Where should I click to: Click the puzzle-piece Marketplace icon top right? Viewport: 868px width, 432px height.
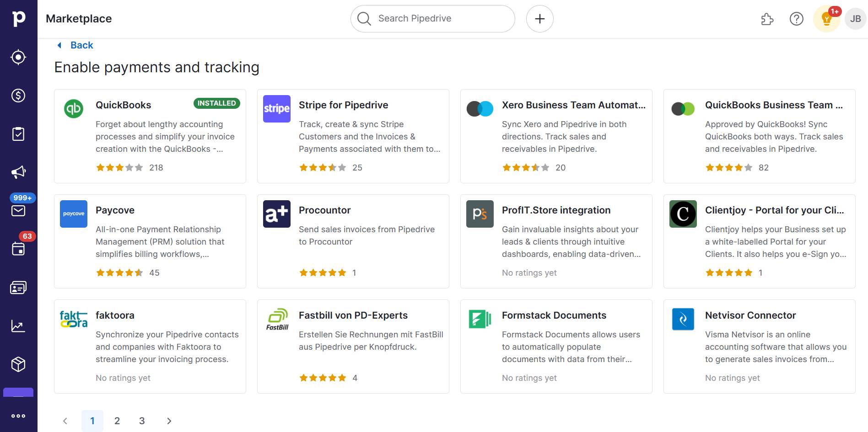[767, 19]
